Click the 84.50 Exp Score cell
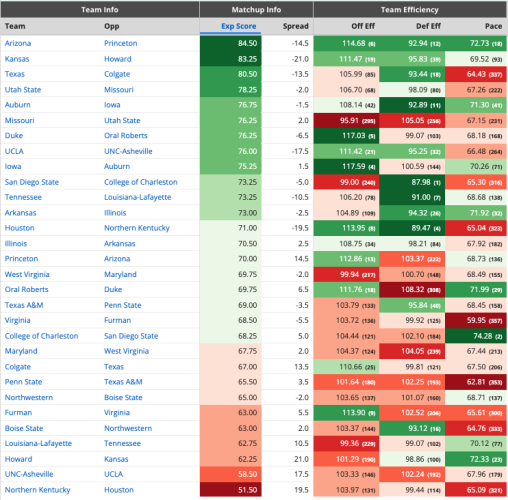This screenshot has width=508, height=500. point(230,43)
